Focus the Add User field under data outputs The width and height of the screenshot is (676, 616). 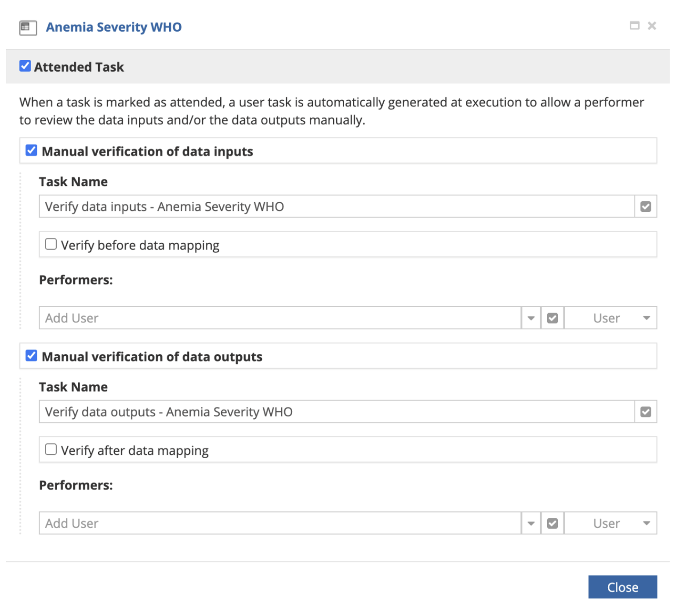[280, 523]
